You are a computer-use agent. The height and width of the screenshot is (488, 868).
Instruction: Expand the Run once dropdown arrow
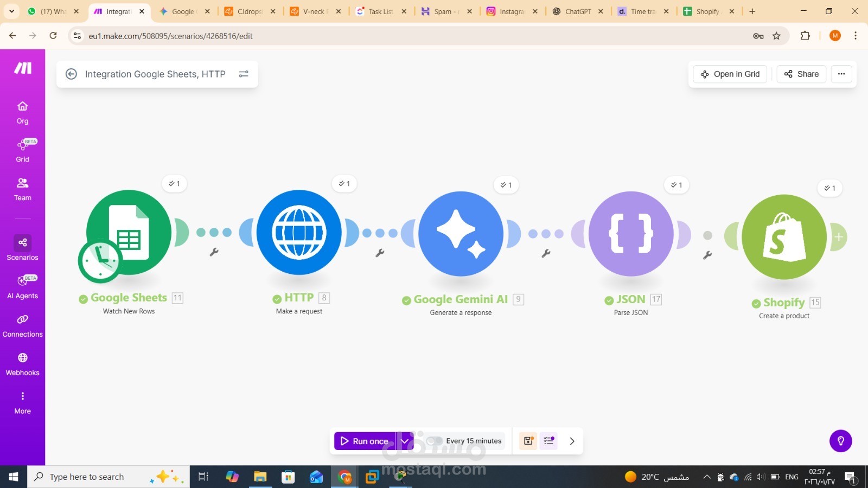click(405, 441)
